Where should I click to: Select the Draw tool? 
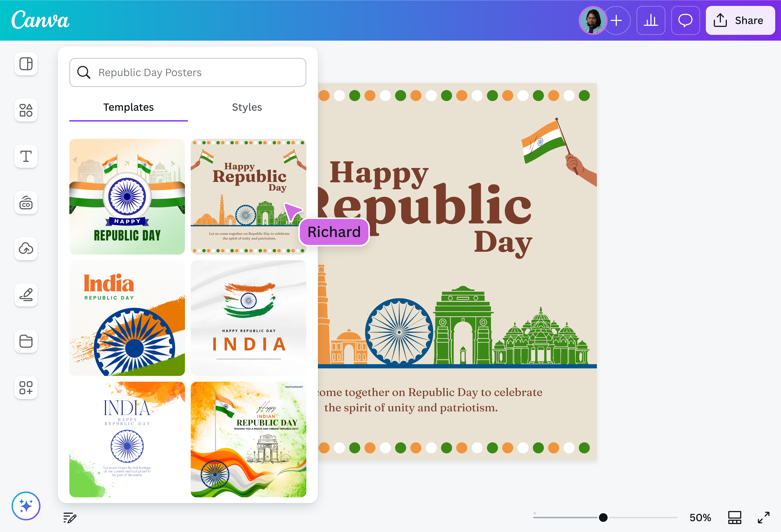[26, 295]
